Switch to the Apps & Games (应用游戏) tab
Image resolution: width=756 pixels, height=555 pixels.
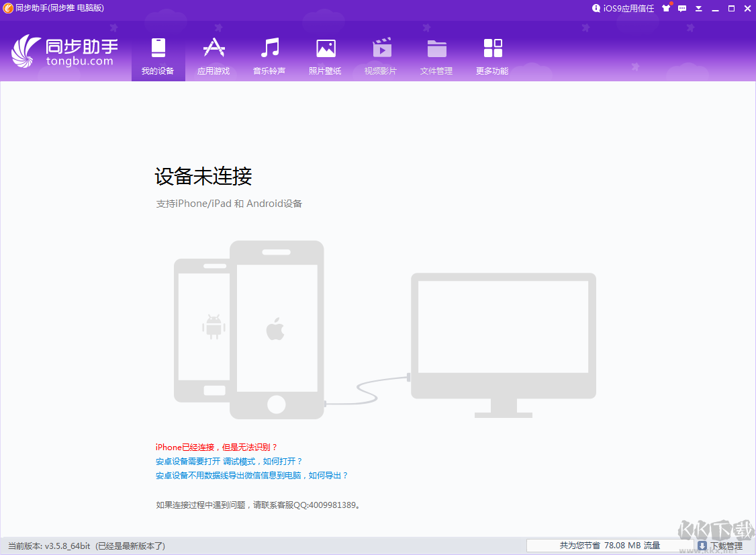214,47
